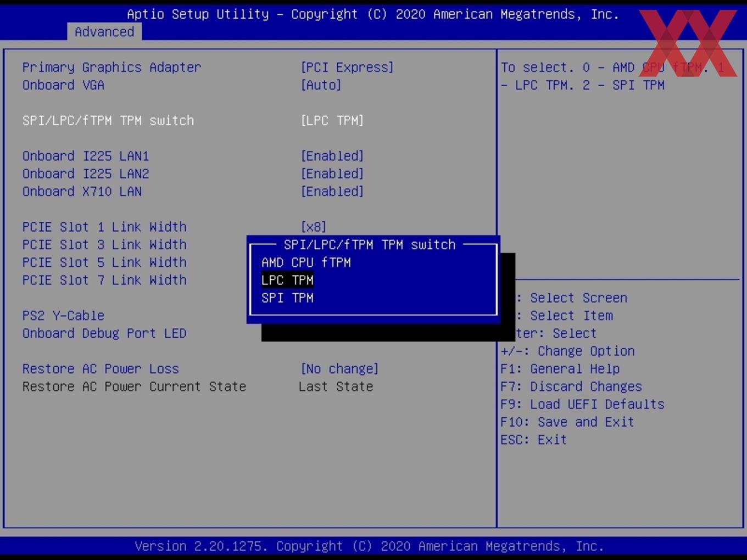Viewport: 747px width, 560px height.
Task: Click F10: Save and Exit hint
Action: point(567,422)
